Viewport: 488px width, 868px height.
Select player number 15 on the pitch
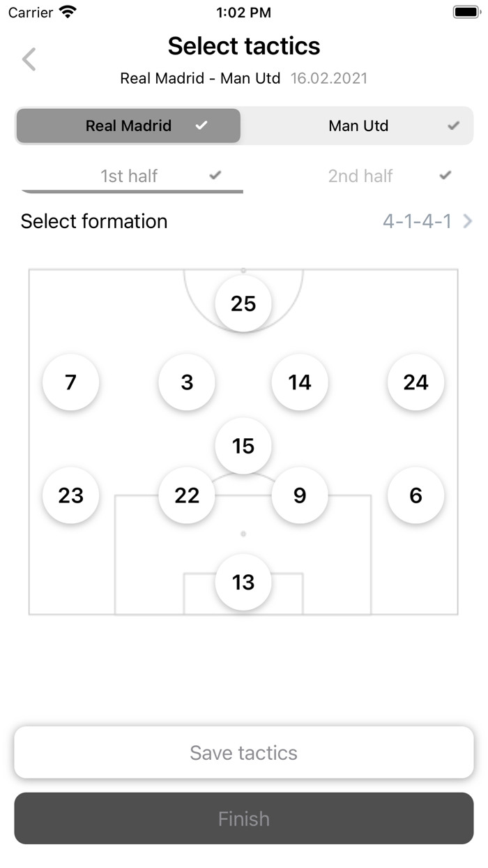[243, 446]
